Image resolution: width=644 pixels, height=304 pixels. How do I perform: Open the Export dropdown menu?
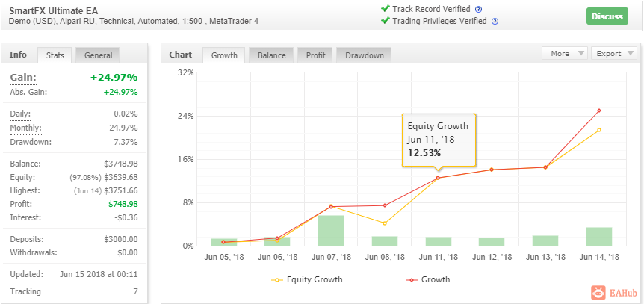tap(613, 54)
